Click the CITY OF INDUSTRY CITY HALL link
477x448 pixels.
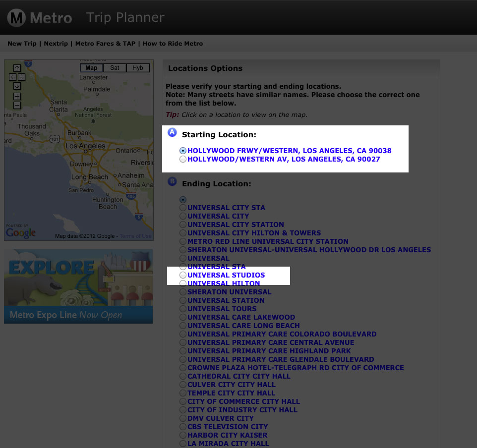click(242, 410)
